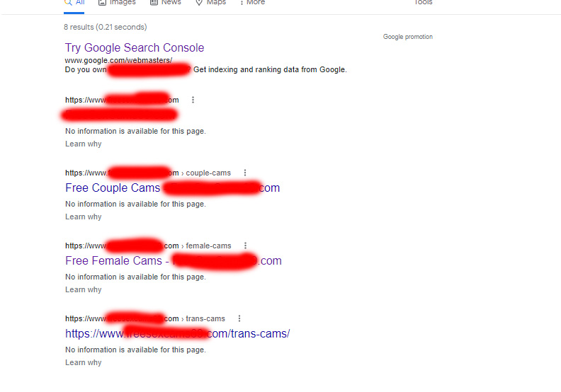Click the News tab icon
Viewport: 561px width, 392px height.
pos(154,3)
